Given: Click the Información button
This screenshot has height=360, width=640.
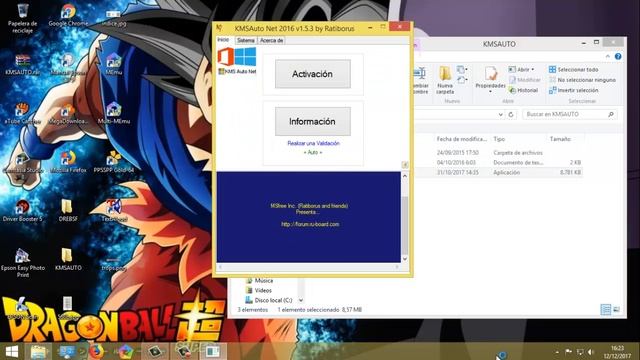Looking at the screenshot, I should point(313,121).
